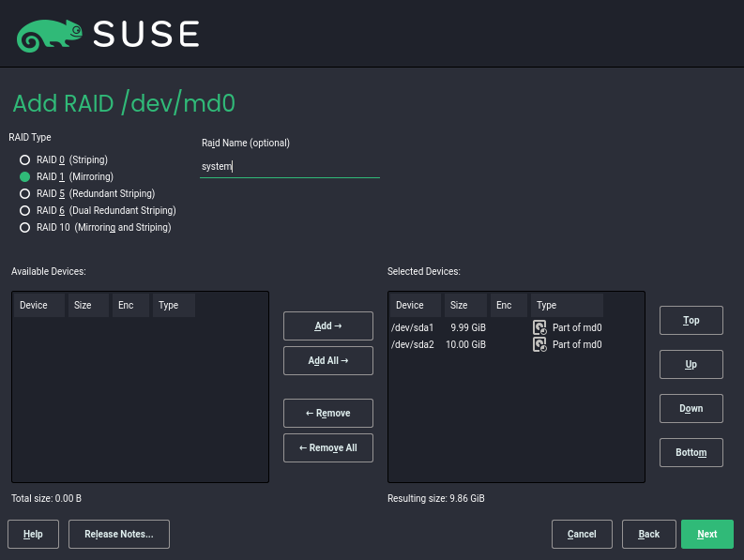This screenshot has height=560, width=744.
Task: Click the ← Remove button
Action: pyautogui.click(x=328, y=413)
